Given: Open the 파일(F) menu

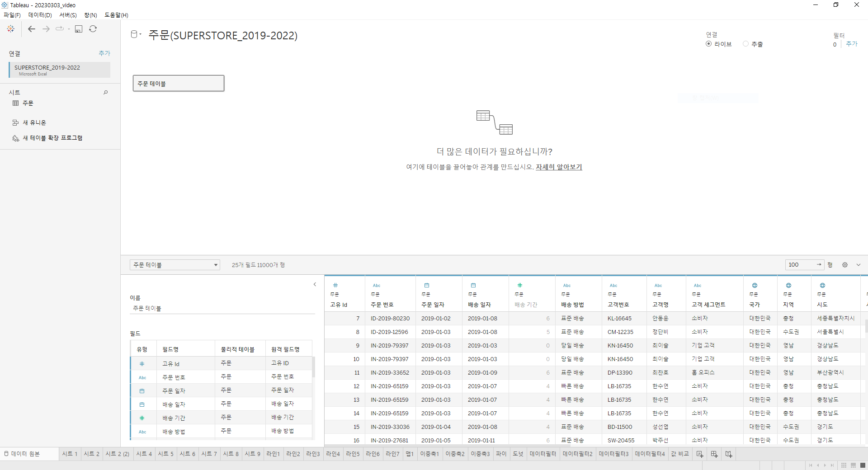Looking at the screenshot, I should point(12,15).
